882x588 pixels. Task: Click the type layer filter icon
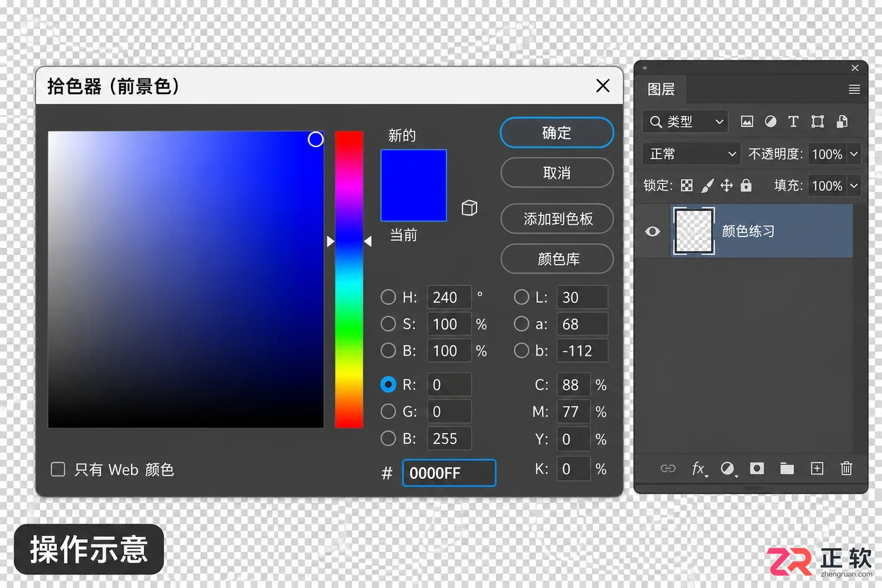click(793, 121)
